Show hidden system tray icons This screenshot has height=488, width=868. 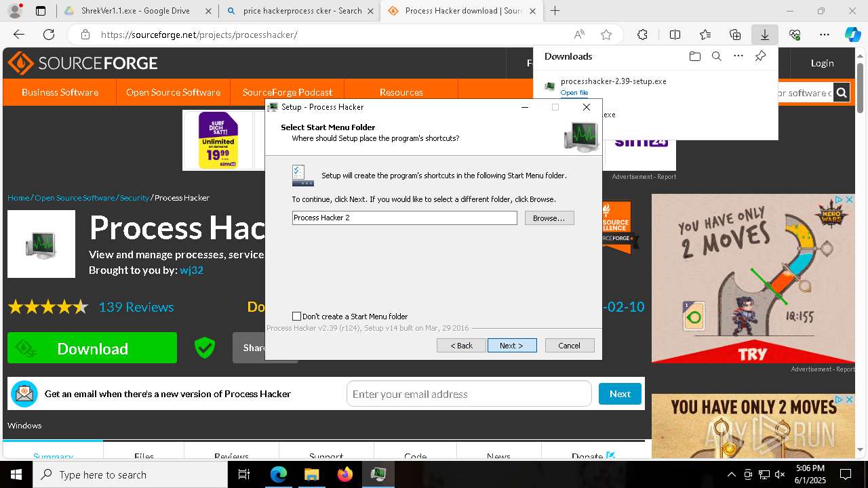pyautogui.click(x=732, y=474)
